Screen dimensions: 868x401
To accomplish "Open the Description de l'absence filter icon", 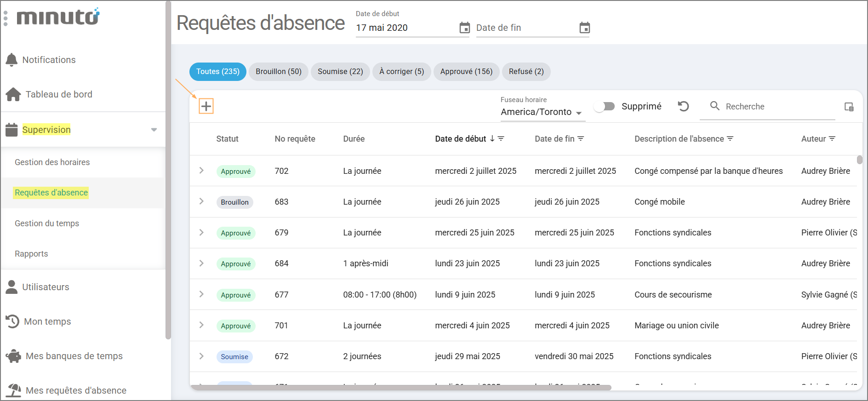I will coord(730,138).
